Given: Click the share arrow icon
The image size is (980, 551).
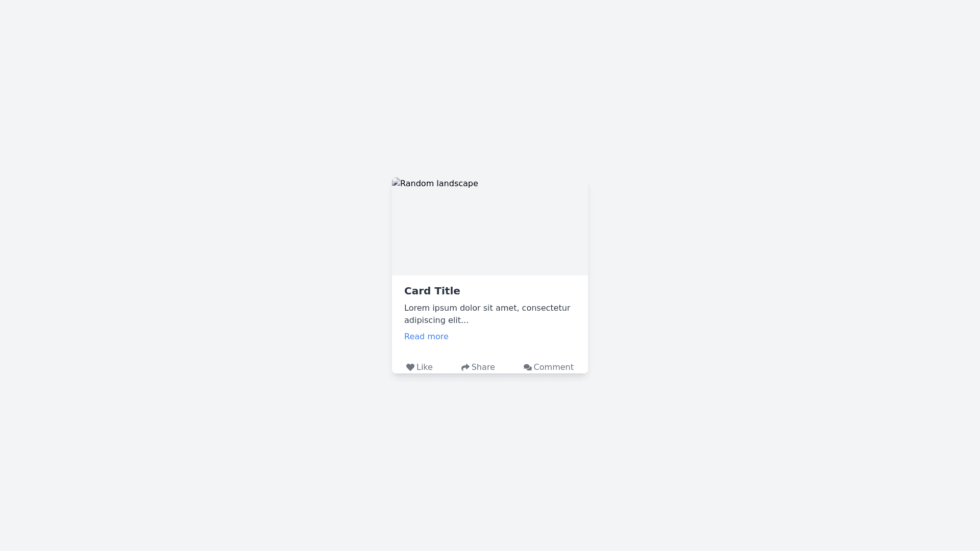Looking at the screenshot, I should click(x=465, y=367).
